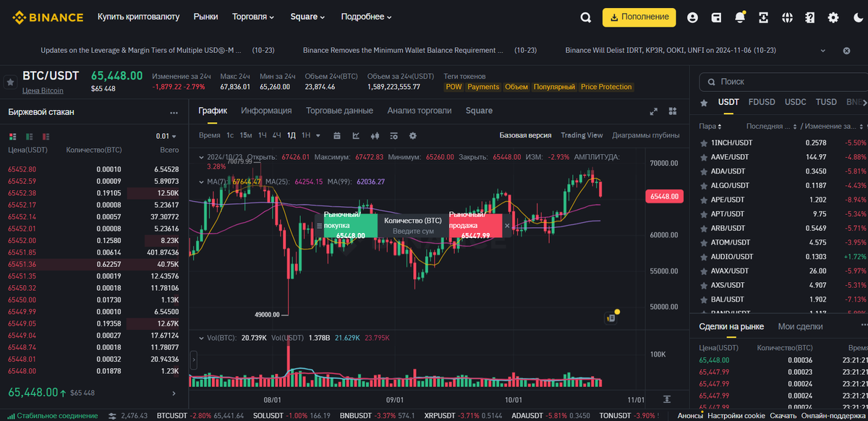Viewport: 868px width, 421px height.
Task: Click the yellow Пополнение button
Action: (639, 17)
